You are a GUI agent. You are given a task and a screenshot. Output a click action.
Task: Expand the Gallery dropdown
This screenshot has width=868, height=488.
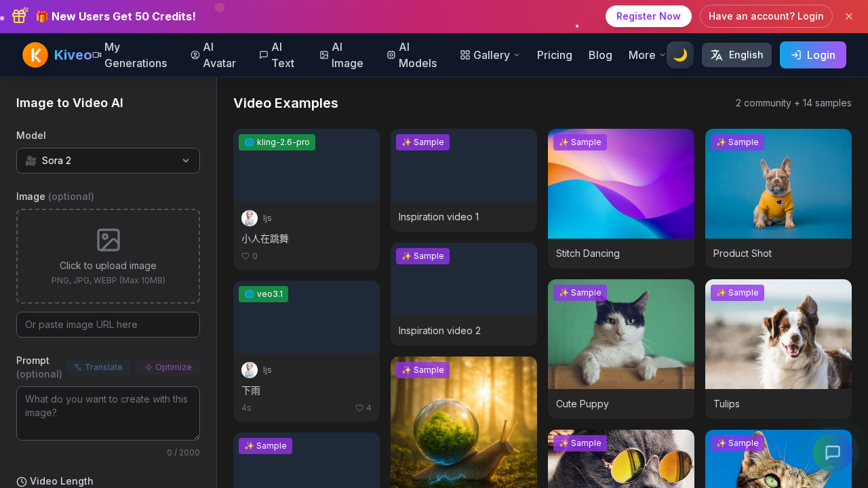490,55
